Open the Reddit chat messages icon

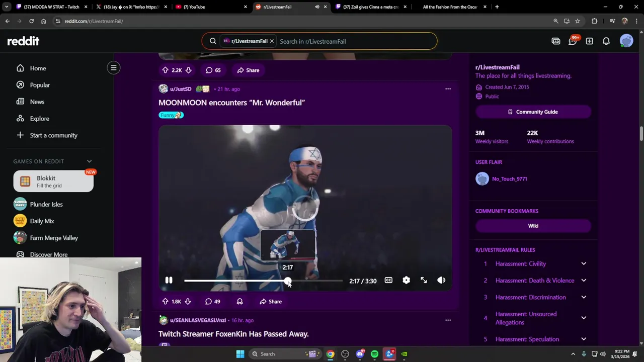pos(573,41)
